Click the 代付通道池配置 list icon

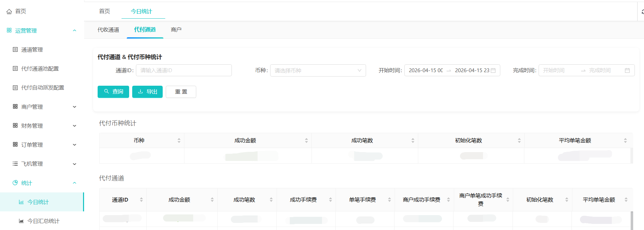[x=15, y=68]
